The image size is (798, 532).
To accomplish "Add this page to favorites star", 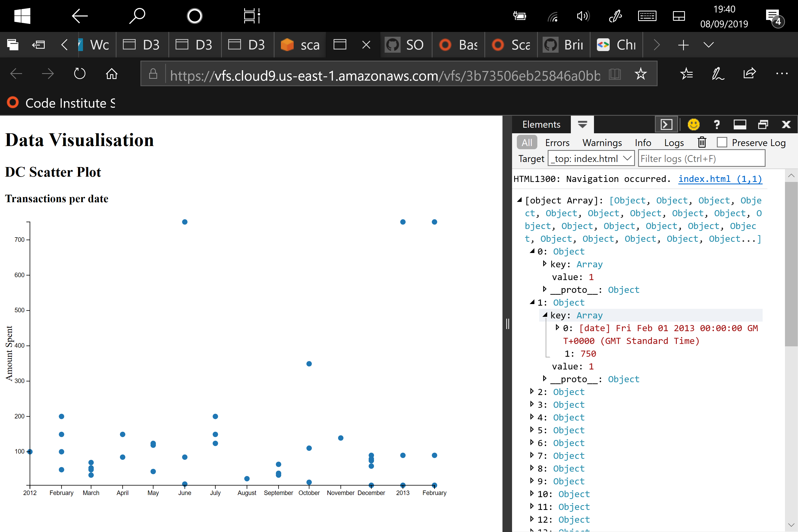I will (x=641, y=74).
